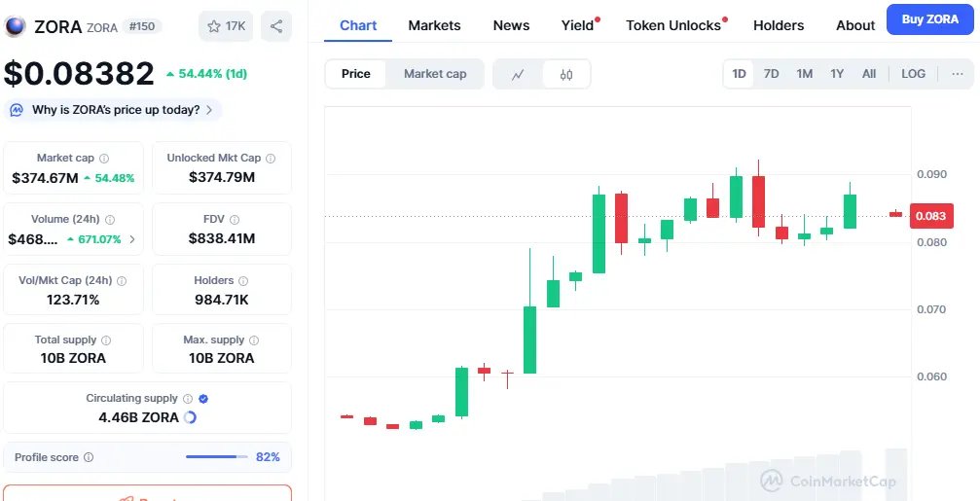980x501 pixels.
Task: Click the circulating supply verified badge
Action: (203, 398)
